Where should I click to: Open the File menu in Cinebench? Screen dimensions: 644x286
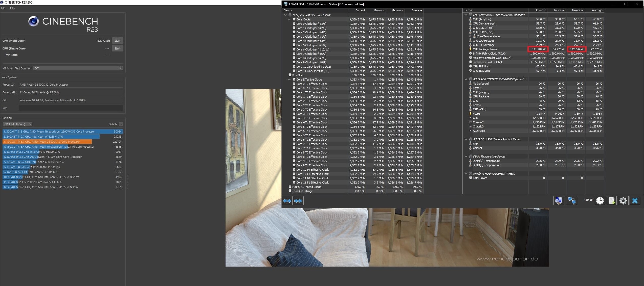coord(3,8)
